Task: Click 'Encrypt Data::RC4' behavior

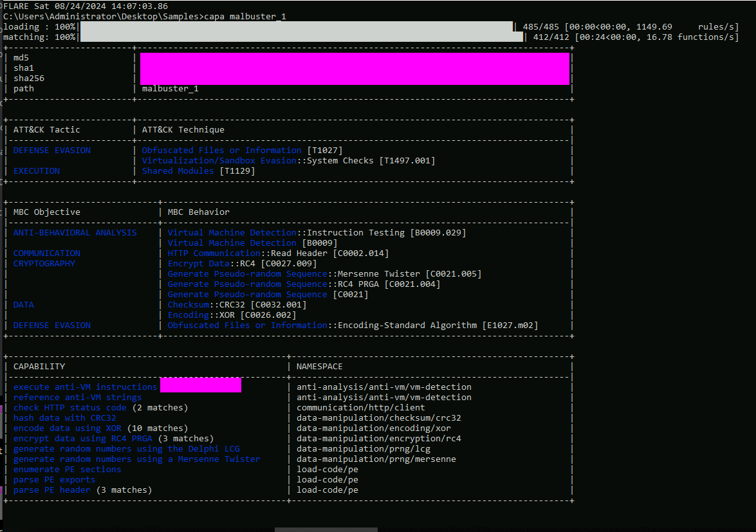Action: pos(242,264)
